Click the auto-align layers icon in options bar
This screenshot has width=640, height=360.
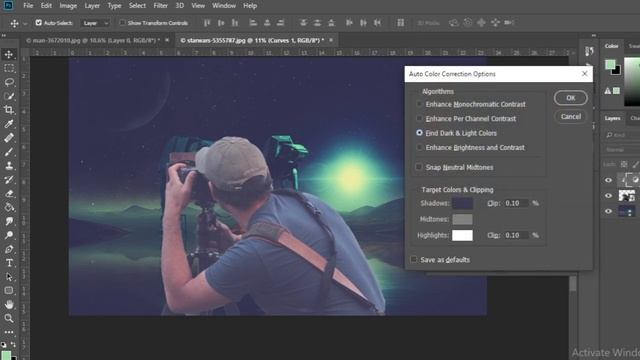click(400, 23)
